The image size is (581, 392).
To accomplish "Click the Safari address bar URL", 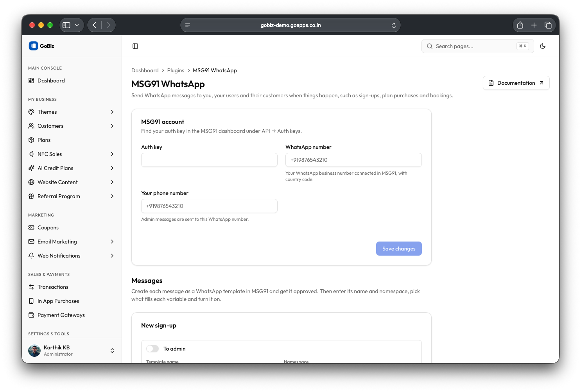I will [x=290, y=25].
